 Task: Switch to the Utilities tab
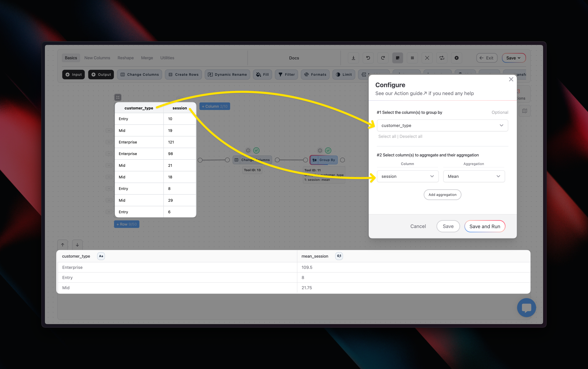click(167, 58)
